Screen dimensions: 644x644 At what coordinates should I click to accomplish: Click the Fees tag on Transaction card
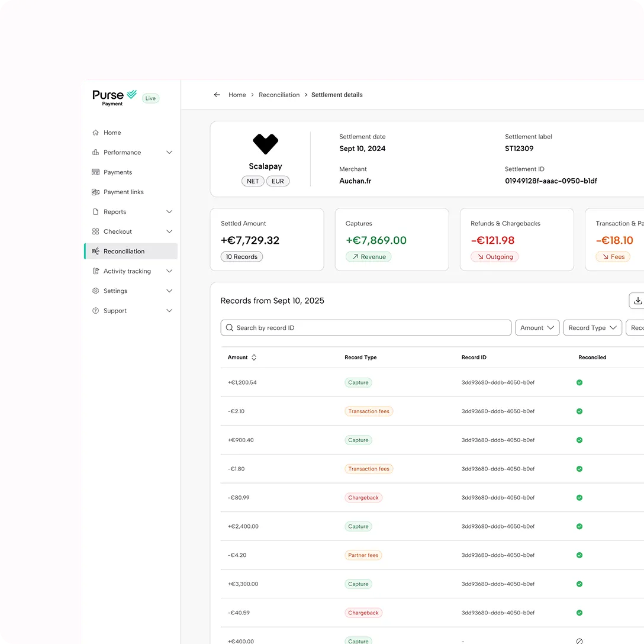point(613,257)
